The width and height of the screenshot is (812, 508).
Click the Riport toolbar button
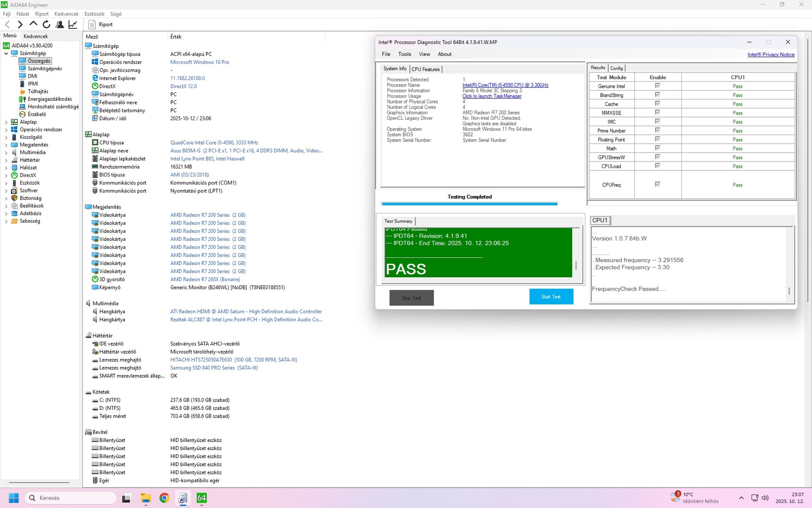pos(101,24)
